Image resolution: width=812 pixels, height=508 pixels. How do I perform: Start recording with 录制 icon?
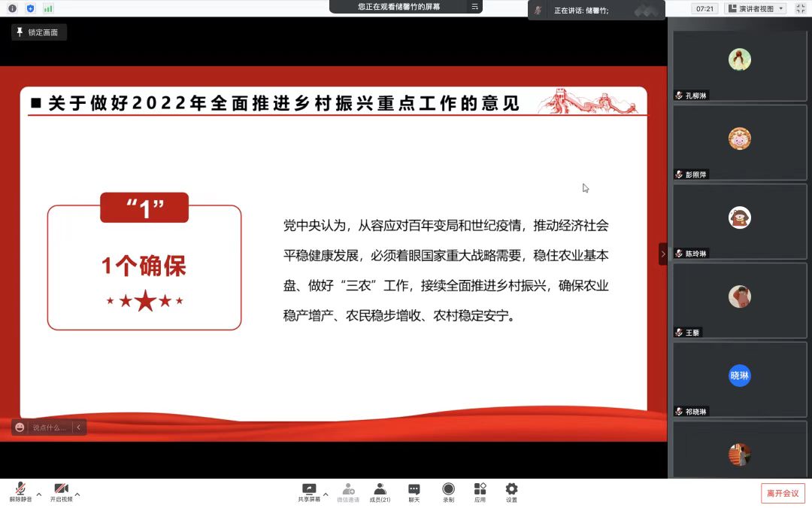[x=448, y=491]
